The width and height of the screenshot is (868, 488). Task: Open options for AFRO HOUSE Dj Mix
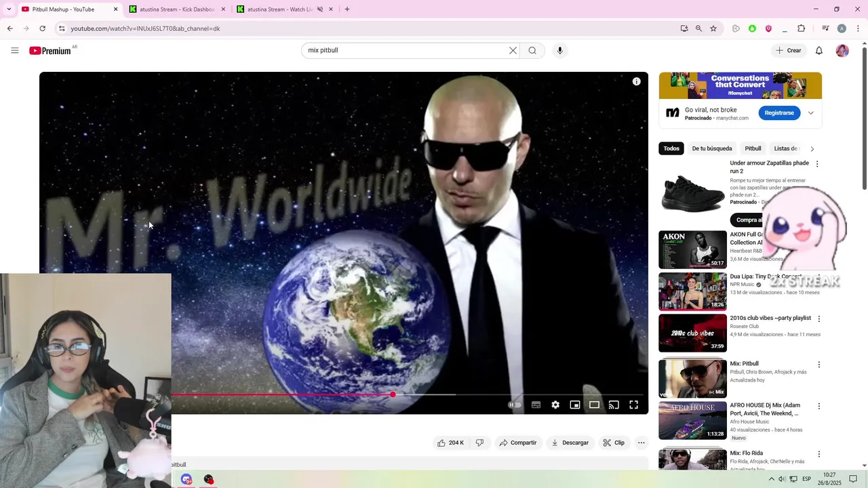coord(818,407)
